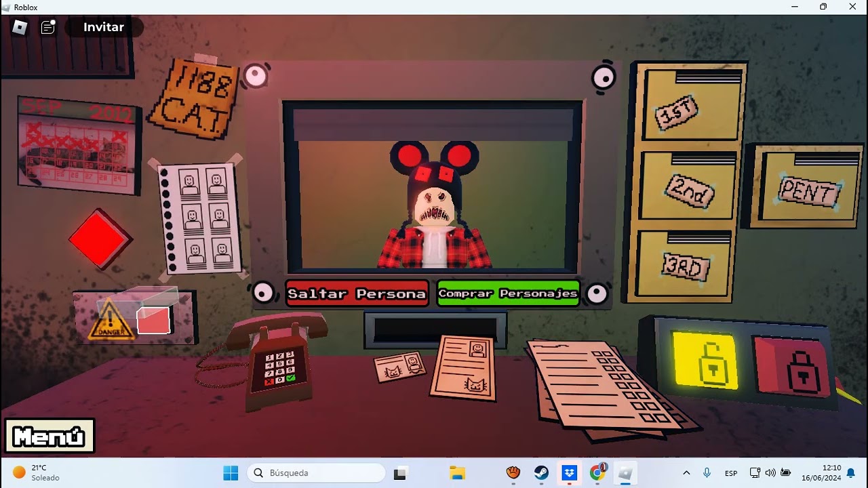The height and width of the screenshot is (488, 868).
Task: Open the 3RD floor folder
Action: click(686, 263)
